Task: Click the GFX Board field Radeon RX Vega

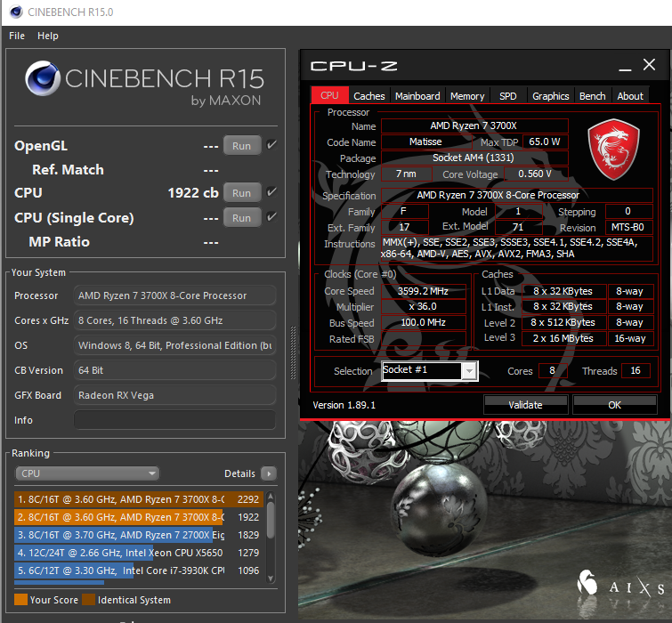Action: 174,395
